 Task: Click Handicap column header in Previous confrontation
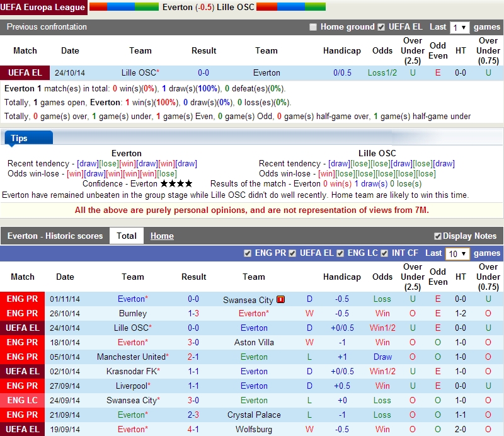point(342,50)
